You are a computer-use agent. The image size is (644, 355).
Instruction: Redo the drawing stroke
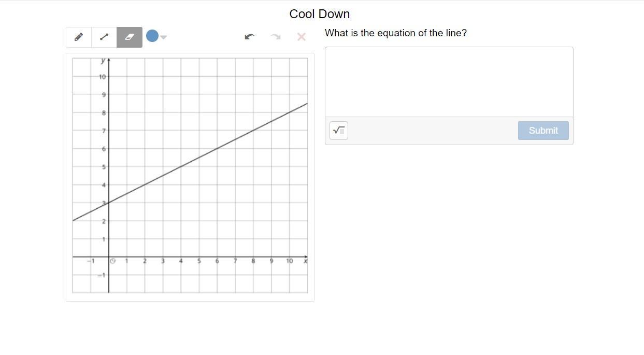(276, 37)
